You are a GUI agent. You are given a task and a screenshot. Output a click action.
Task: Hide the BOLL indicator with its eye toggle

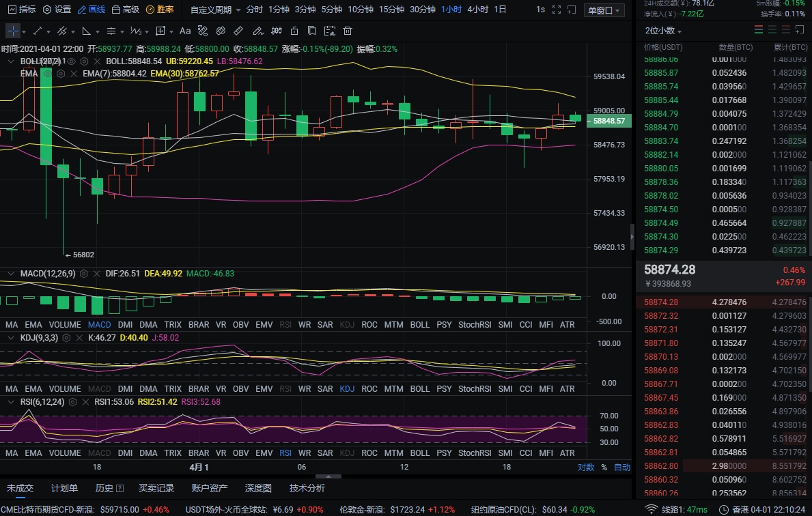[x=72, y=61]
